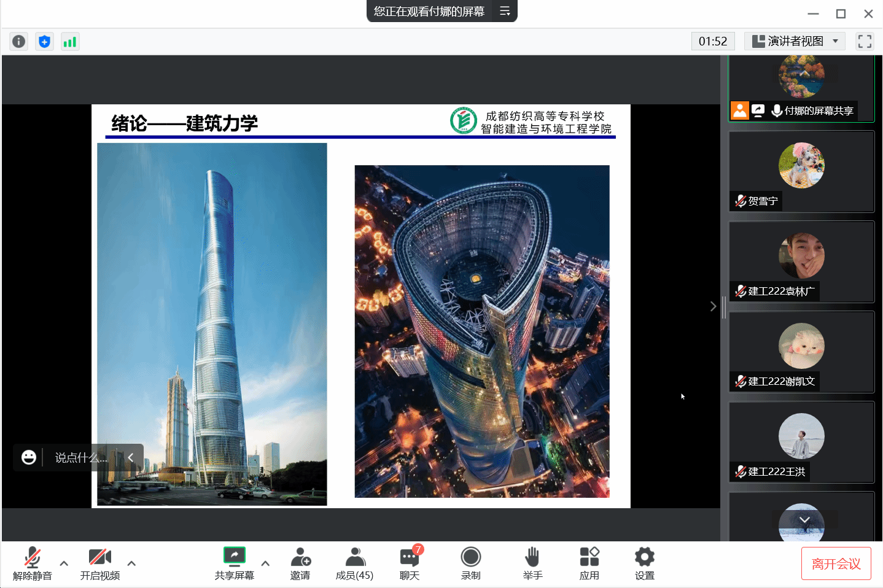Open meeting Settings gear
The height and width of the screenshot is (588, 883).
tap(644, 563)
